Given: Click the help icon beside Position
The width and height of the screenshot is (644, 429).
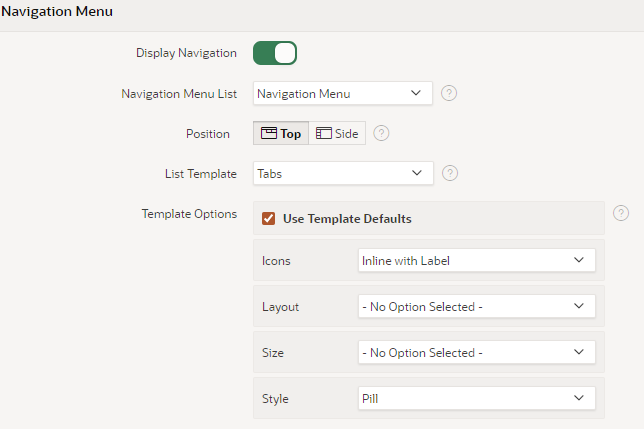Looking at the screenshot, I should coord(381,133).
